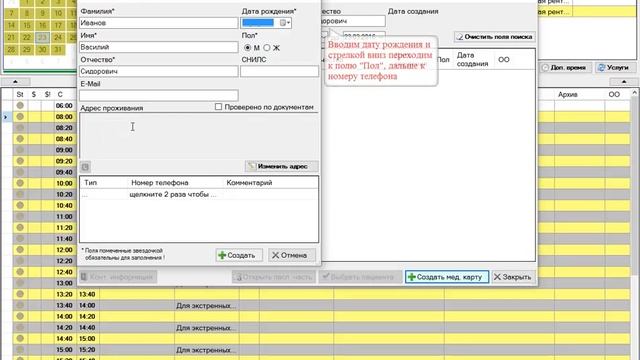Click the Номер телефона column header
Viewport: 640px width, 360px height.
click(x=160, y=182)
